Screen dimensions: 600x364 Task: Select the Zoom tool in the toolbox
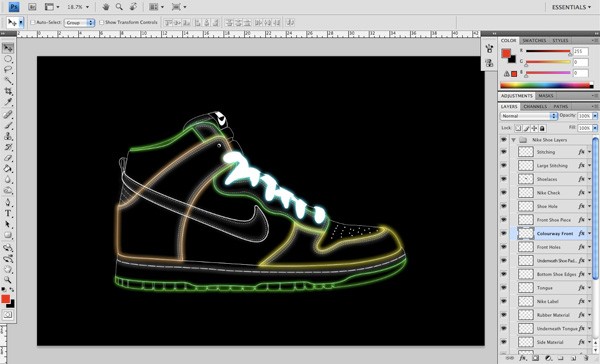pyautogui.click(x=8, y=280)
